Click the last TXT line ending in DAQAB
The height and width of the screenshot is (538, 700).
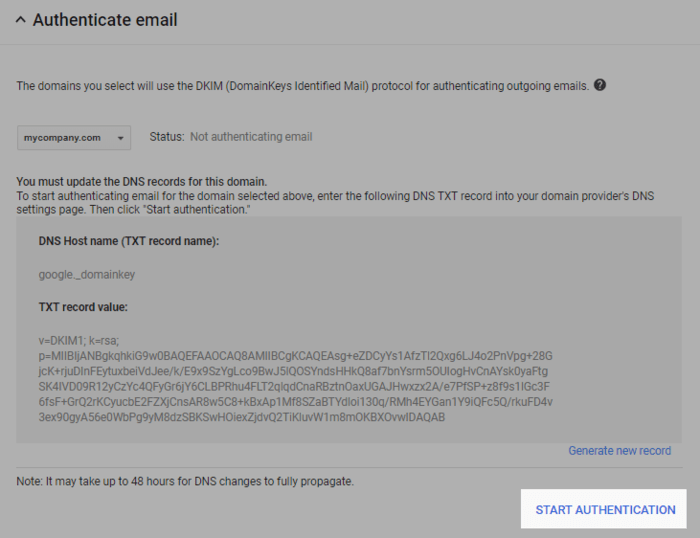pyautogui.click(x=241, y=416)
